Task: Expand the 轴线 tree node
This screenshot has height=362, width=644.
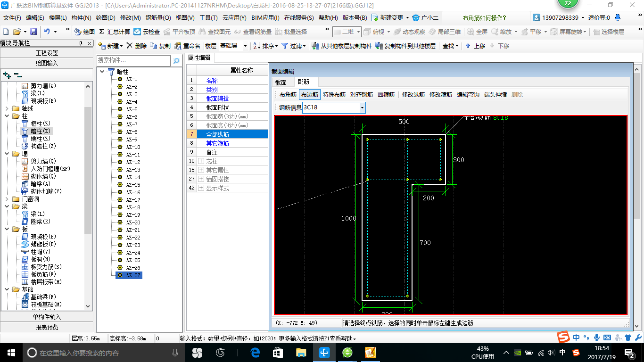Action: pyautogui.click(x=7, y=108)
